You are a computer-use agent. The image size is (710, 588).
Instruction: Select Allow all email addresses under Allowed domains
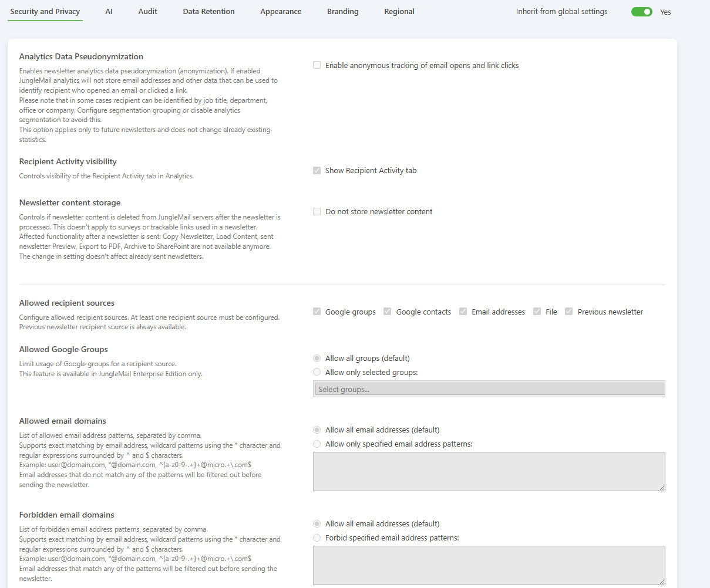[317, 430]
